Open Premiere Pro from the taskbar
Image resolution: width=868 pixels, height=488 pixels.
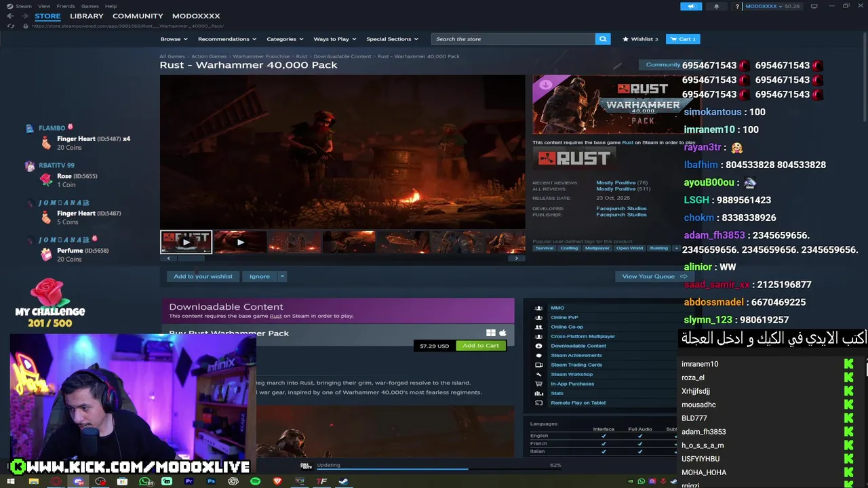189,481
